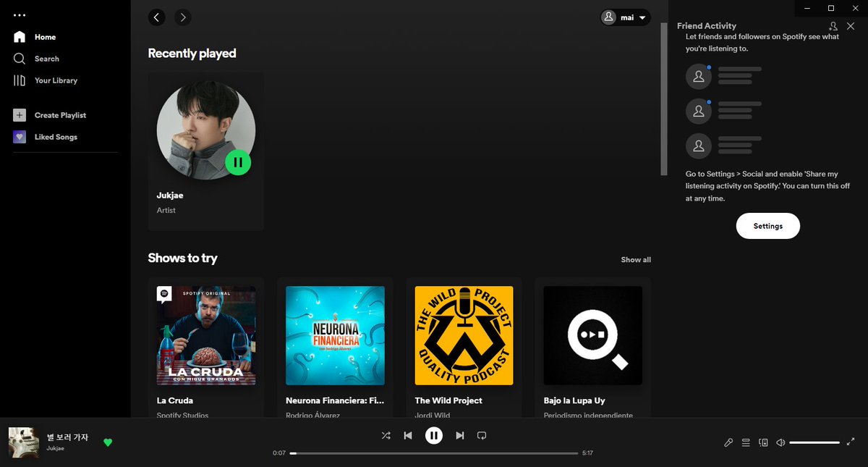The image size is (868, 467).
Task: Click the playing song title
Action: [67, 437]
